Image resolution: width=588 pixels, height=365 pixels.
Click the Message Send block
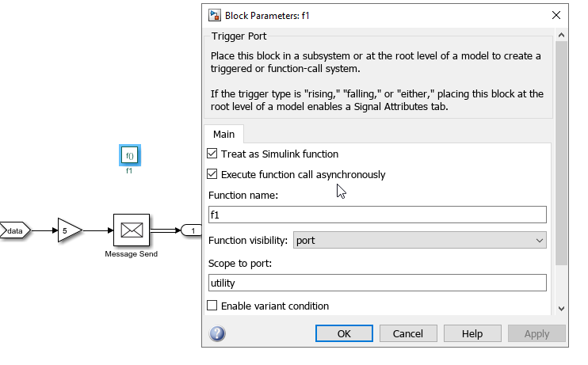(x=131, y=230)
